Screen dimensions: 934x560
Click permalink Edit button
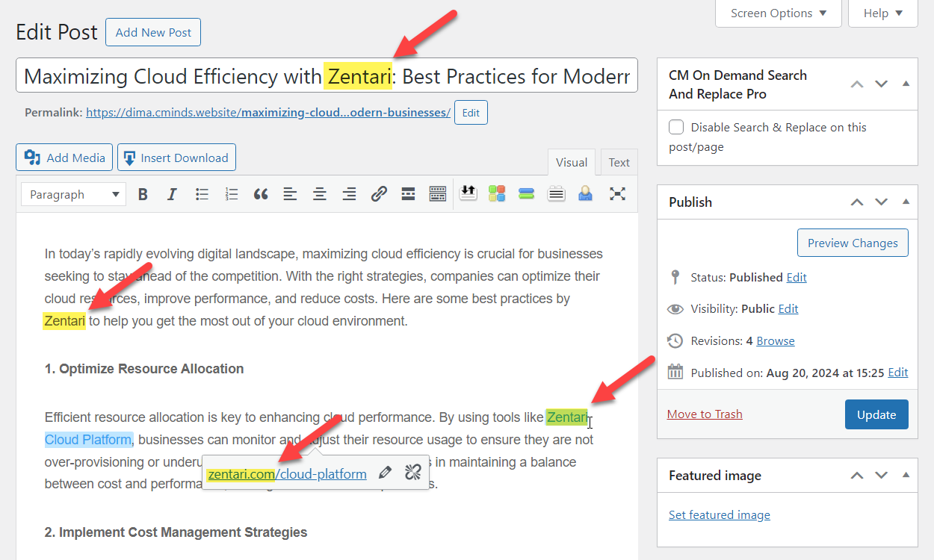click(x=471, y=113)
